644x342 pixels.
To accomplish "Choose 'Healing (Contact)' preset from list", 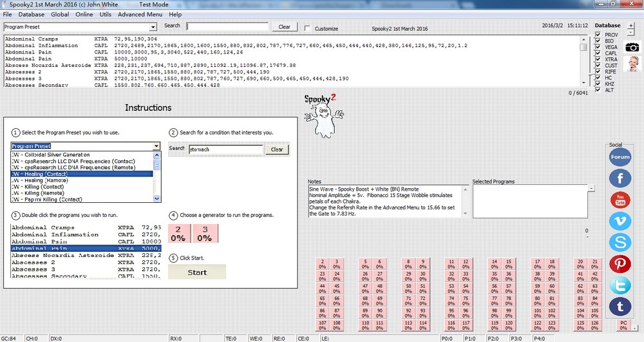I will click(81, 174).
